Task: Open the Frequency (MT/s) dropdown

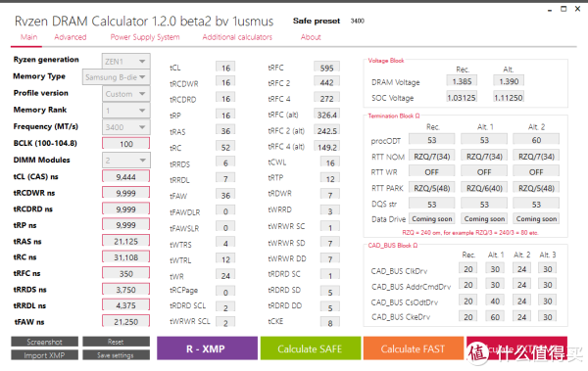Action: click(x=126, y=127)
